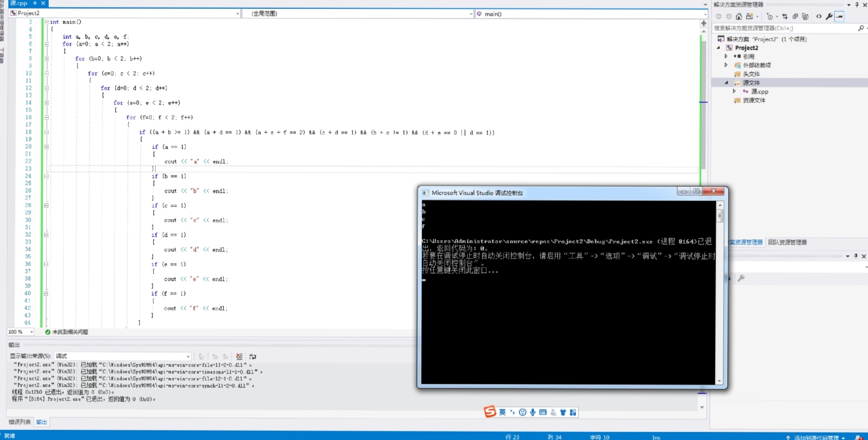The height and width of the screenshot is (440, 868).
Task: Click the search magnifier icon in Solution Explorer
Action: [861, 28]
